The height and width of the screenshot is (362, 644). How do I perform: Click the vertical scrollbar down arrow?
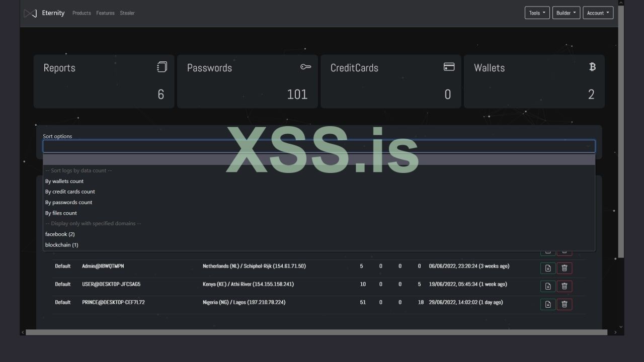[621, 326]
